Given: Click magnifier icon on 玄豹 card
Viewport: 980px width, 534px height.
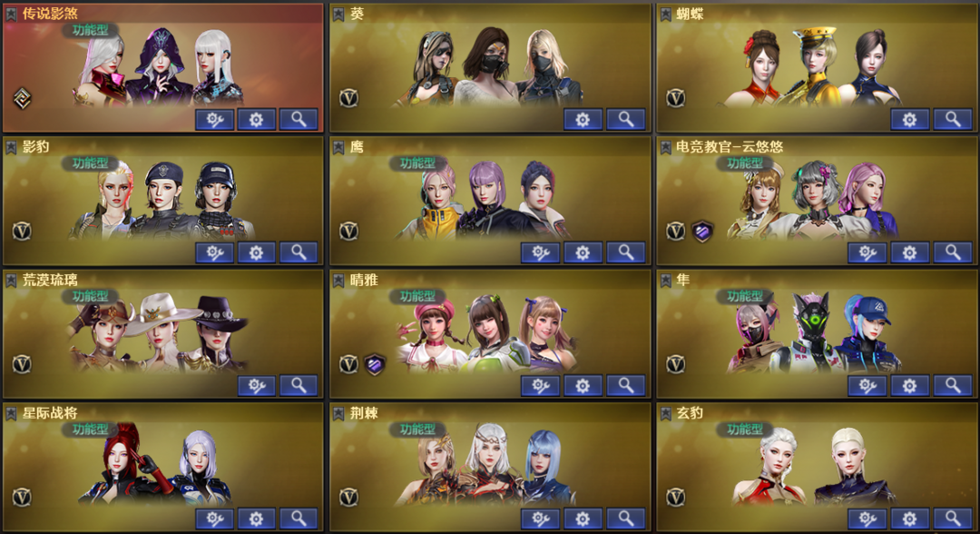Looking at the screenshot, I should click(953, 519).
